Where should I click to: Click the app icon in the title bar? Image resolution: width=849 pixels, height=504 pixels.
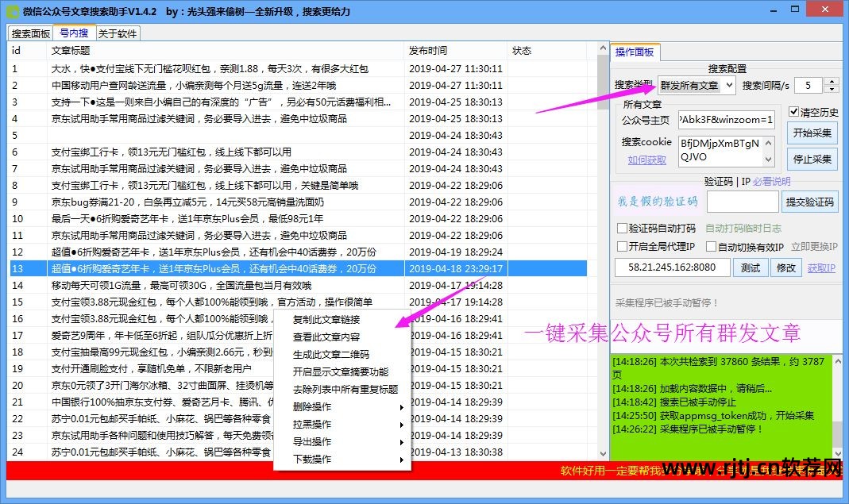pyautogui.click(x=11, y=11)
